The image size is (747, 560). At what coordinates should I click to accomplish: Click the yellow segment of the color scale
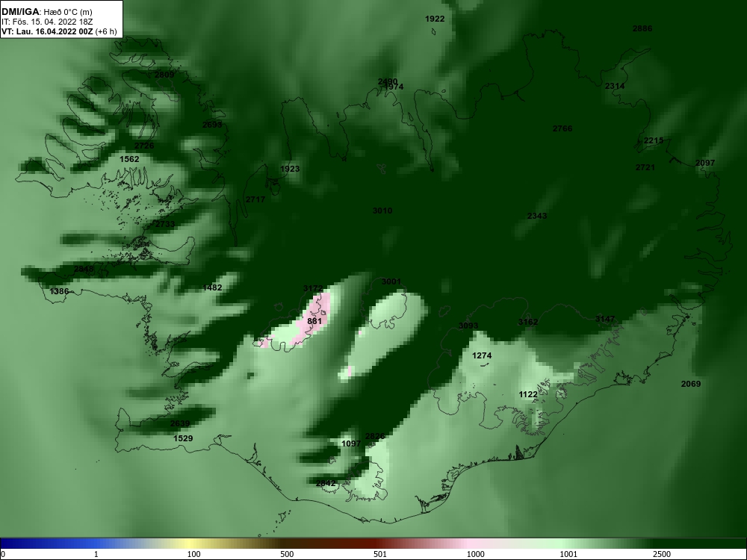click(x=190, y=544)
